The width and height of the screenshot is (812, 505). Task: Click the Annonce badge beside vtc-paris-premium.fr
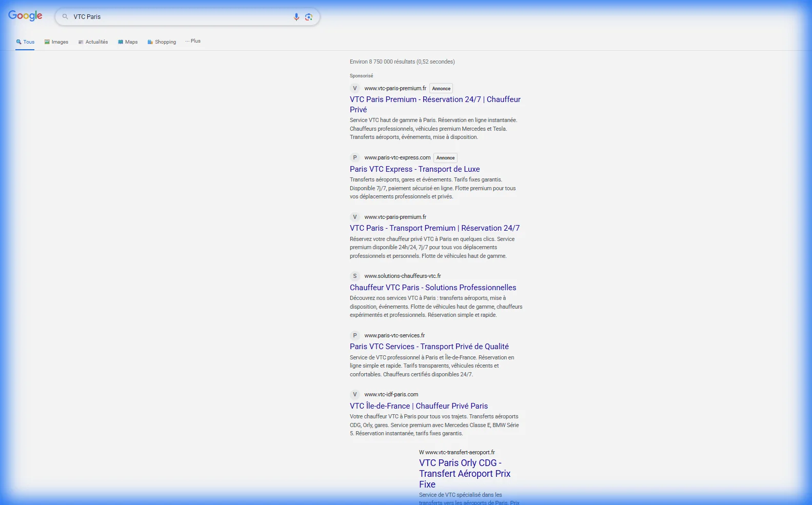coord(441,89)
